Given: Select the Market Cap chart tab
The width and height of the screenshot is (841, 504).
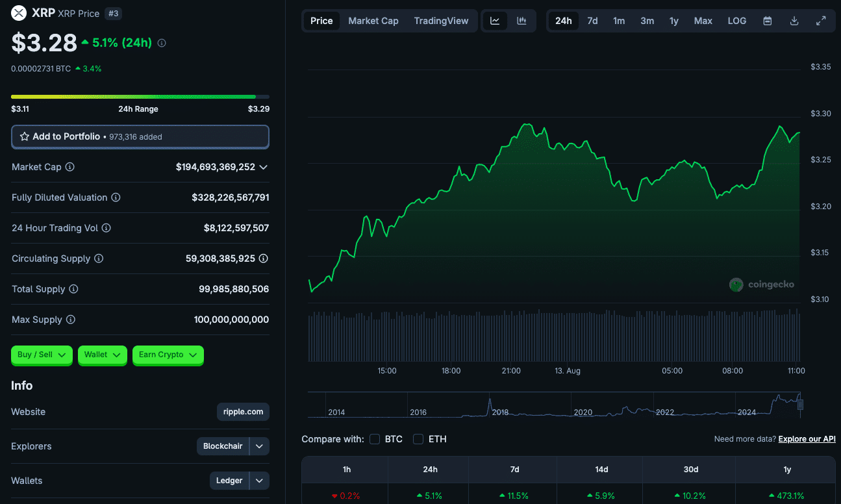Looking at the screenshot, I should (373, 21).
